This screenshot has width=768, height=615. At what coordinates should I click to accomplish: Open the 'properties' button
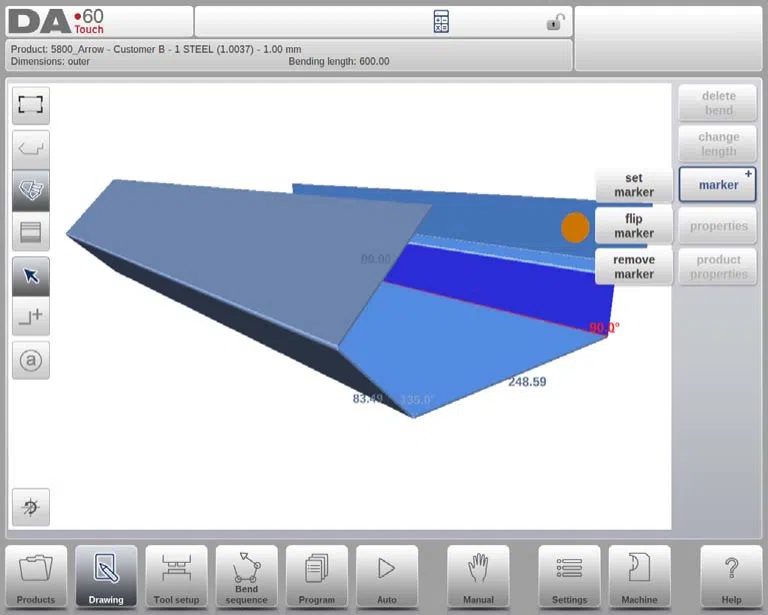tap(718, 226)
